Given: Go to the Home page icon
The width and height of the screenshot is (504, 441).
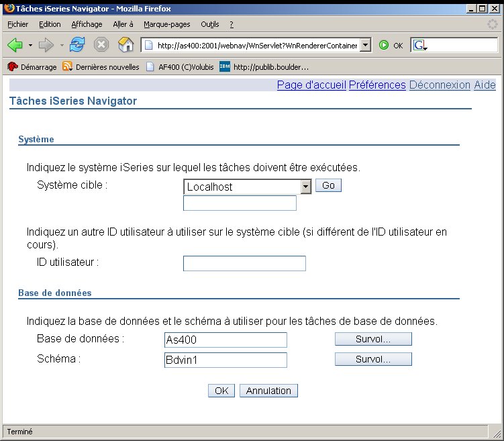Looking at the screenshot, I should tap(125, 44).
